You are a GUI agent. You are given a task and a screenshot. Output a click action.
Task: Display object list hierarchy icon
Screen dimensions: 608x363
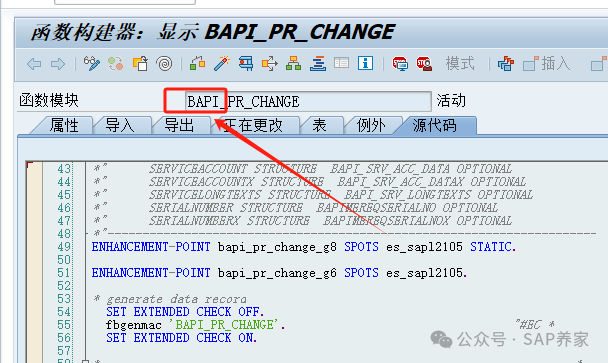click(294, 64)
